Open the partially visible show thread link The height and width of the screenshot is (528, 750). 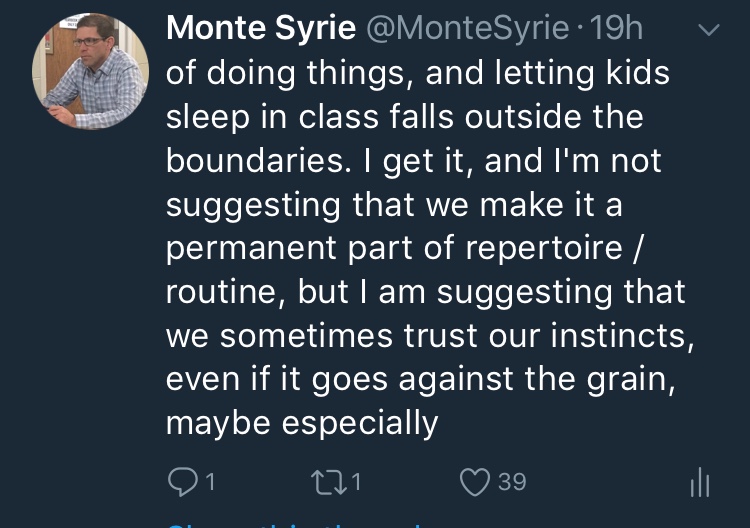click(300, 523)
